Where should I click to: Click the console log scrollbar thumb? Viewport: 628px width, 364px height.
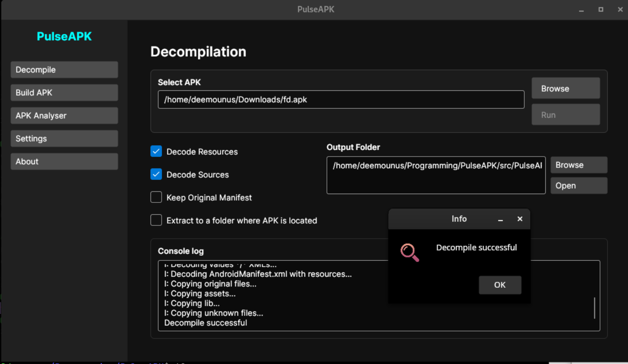(594, 308)
